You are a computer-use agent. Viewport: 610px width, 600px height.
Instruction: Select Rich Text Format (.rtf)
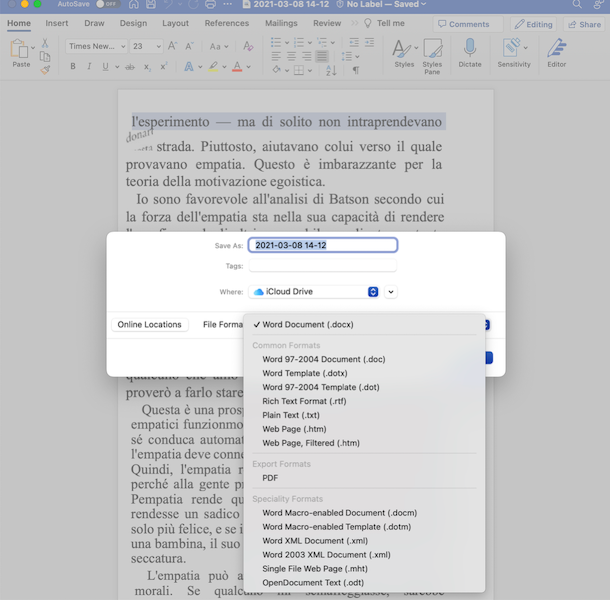pos(304,401)
